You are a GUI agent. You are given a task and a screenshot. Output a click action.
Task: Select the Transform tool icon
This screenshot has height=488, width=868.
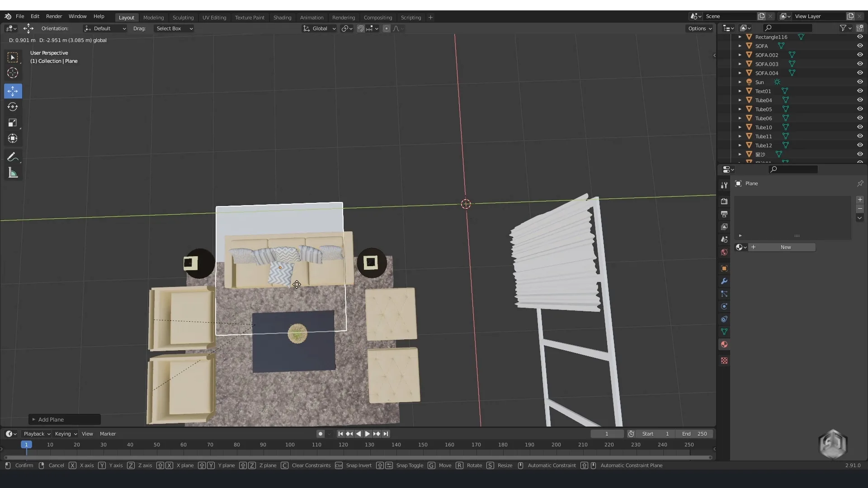pos(13,138)
